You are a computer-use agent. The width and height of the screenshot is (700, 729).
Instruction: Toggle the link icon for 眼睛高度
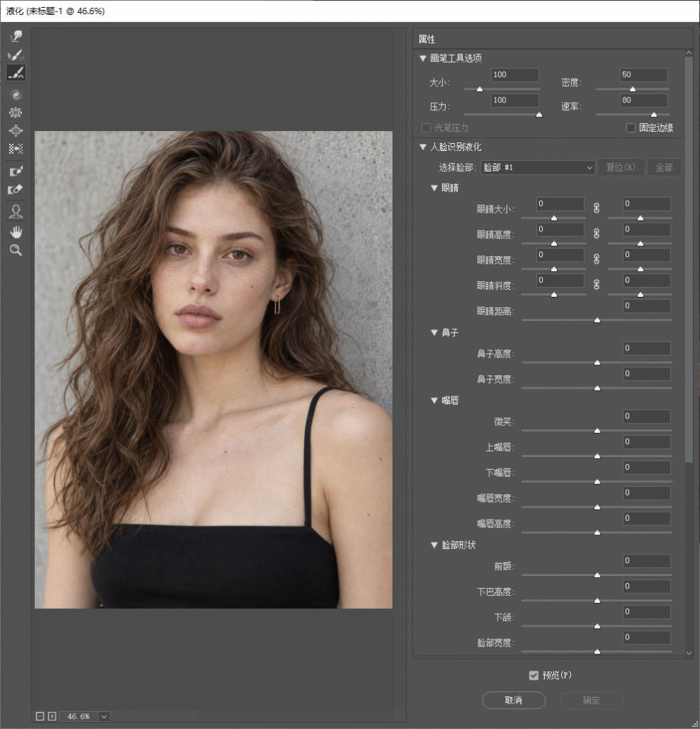597,234
